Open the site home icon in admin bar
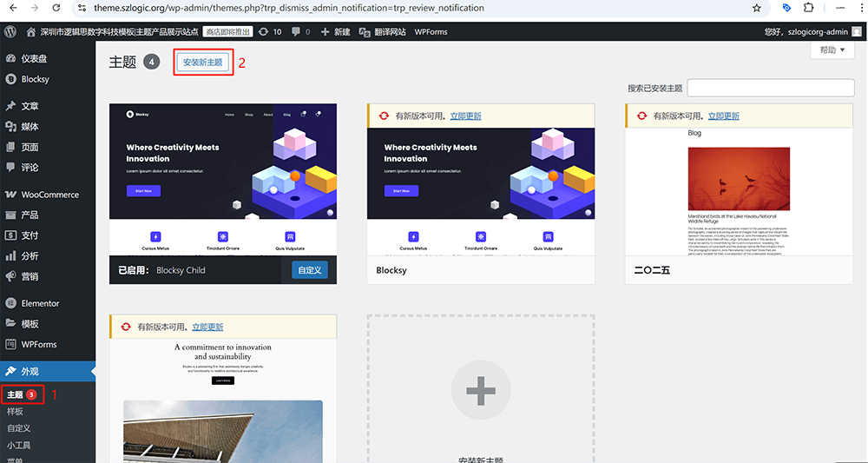Image resolution: width=868 pixels, height=463 pixels. (x=31, y=31)
